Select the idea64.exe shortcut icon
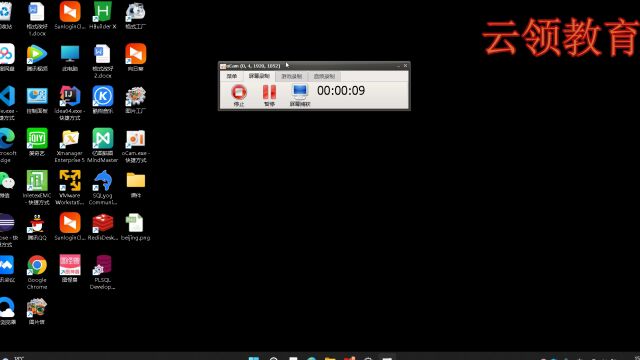 (x=70, y=103)
